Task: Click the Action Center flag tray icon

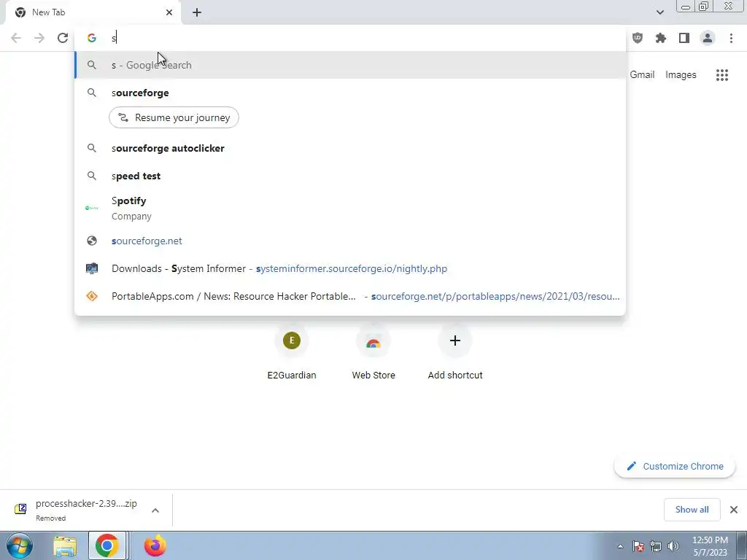Action: point(638,546)
